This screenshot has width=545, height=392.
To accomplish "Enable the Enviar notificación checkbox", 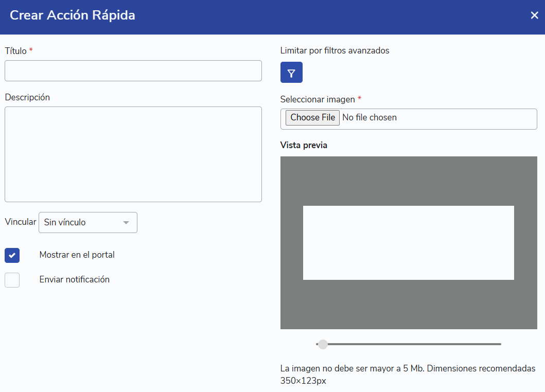I will pos(12,280).
